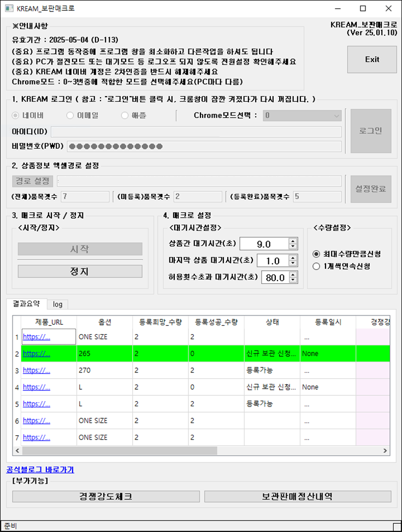Click the 상태 column header
402x532 pixels.
[272, 323]
